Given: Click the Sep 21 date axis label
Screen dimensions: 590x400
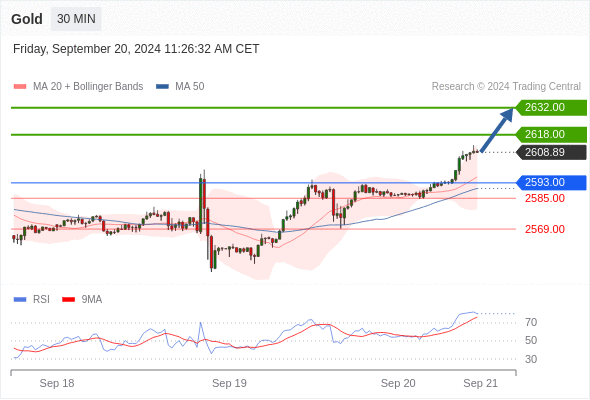Looking at the screenshot, I should coord(481,383).
